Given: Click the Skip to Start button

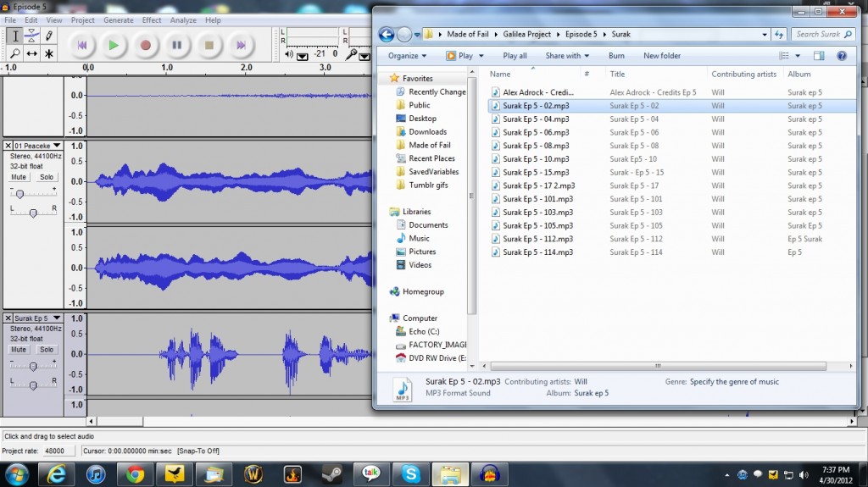Looking at the screenshot, I should pyautogui.click(x=82, y=46).
